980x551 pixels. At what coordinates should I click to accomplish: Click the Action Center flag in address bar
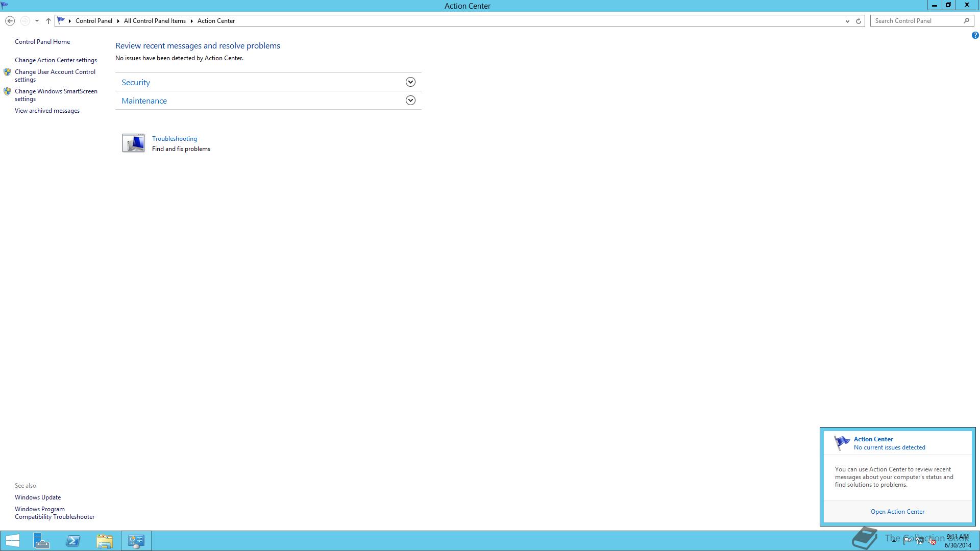(x=61, y=21)
